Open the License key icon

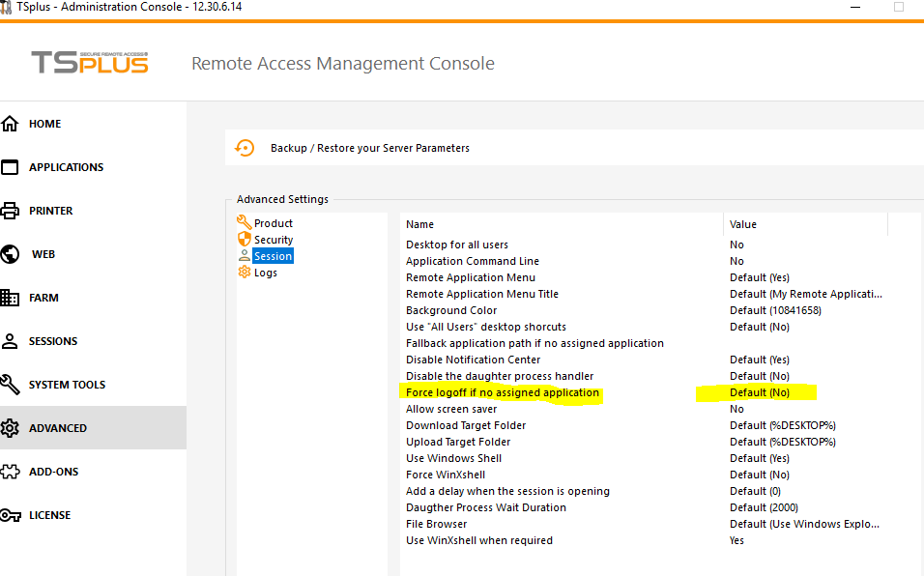coord(11,515)
